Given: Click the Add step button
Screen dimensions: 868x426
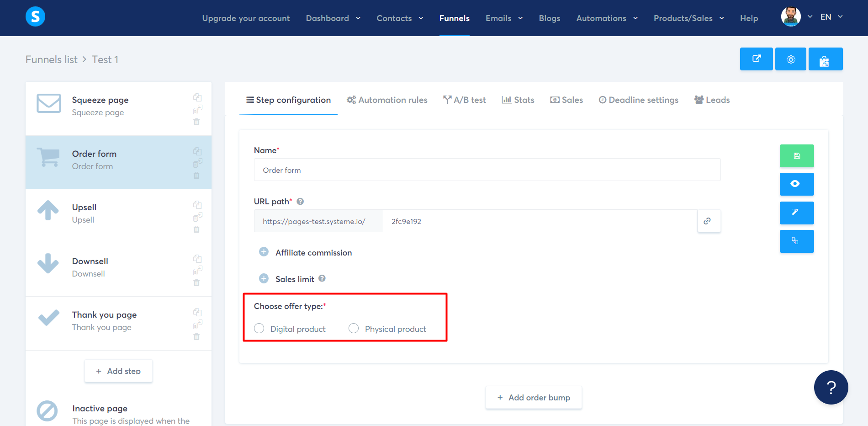Looking at the screenshot, I should 118,371.
